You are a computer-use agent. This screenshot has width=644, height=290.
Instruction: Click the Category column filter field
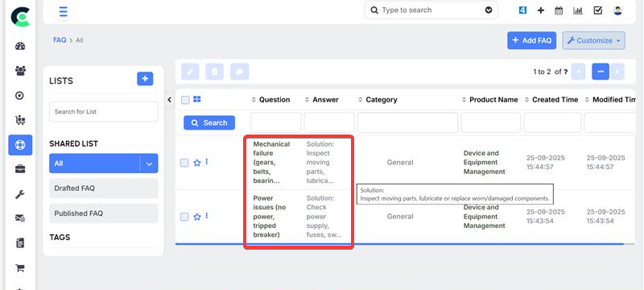(x=407, y=122)
